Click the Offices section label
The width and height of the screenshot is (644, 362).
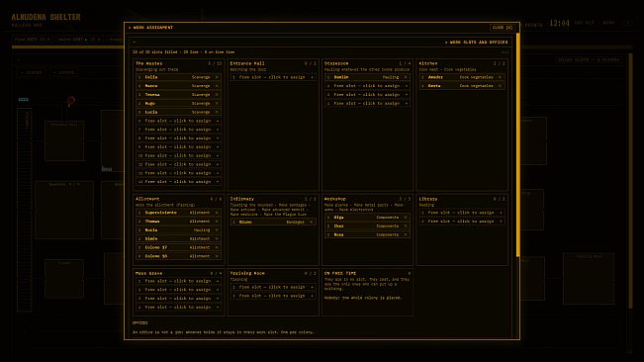(x=140, y=323)
